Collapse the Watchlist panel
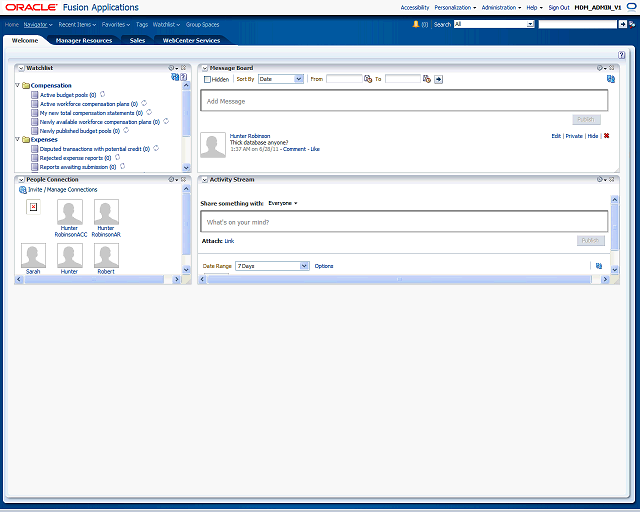Viewport: 640px width, 512px height. 21,68
